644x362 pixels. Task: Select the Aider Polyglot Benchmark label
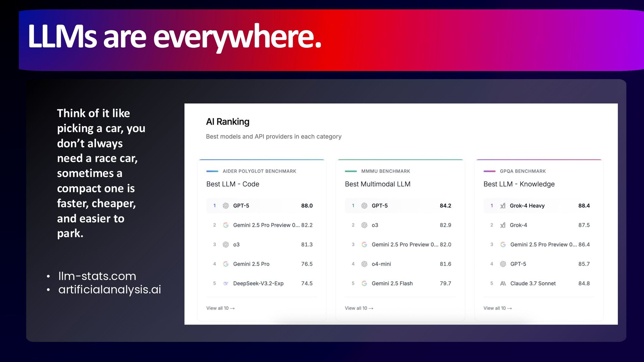(x=259, y=171)
